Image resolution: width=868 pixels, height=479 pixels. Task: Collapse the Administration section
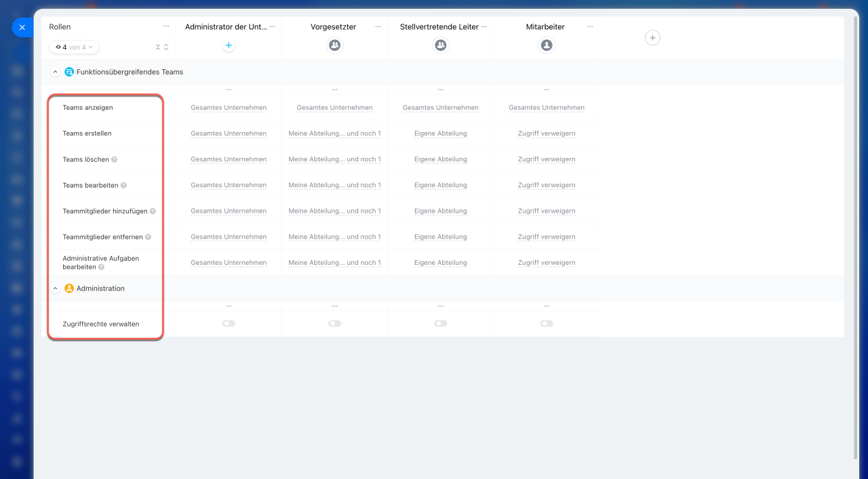(x=56, y=289)
